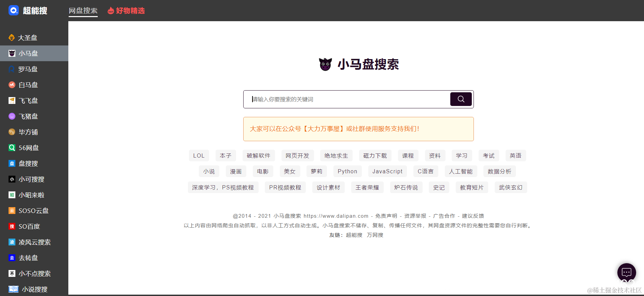Click the 飞飞盘 paper plane icon
Image resolution: width=644 pixels, height=296 pixels.
12,100
